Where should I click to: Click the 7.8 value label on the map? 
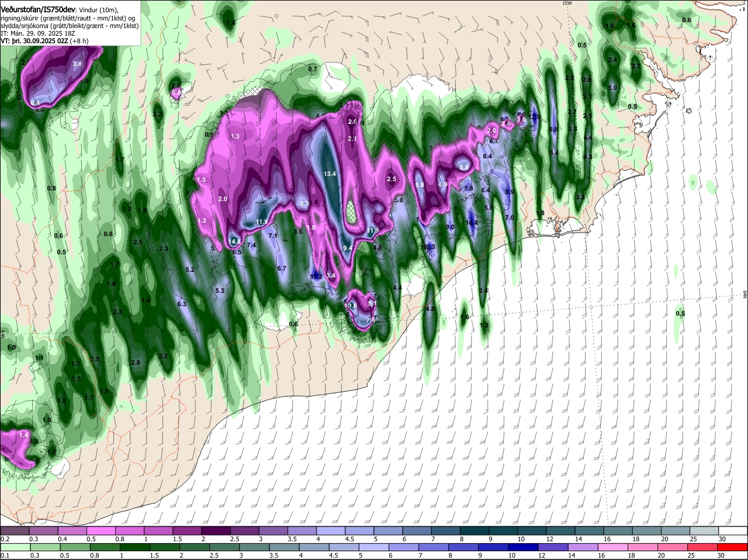468,188
